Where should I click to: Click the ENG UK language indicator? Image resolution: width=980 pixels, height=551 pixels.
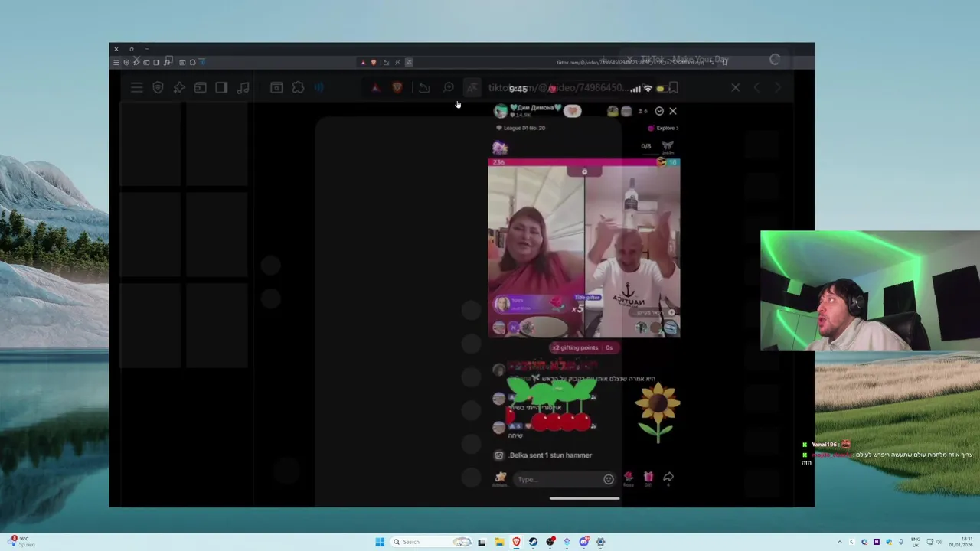point(916,542)
